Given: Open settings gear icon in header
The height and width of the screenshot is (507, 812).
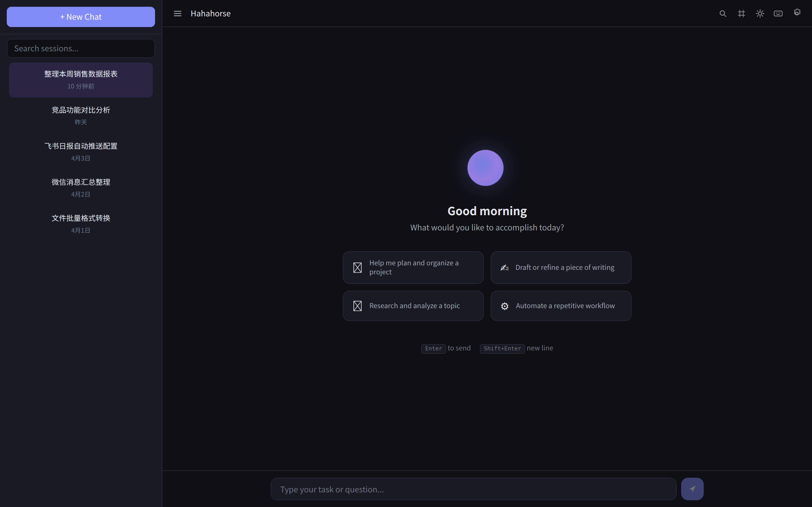Looking at the screenshot, I should click(797, 12).
